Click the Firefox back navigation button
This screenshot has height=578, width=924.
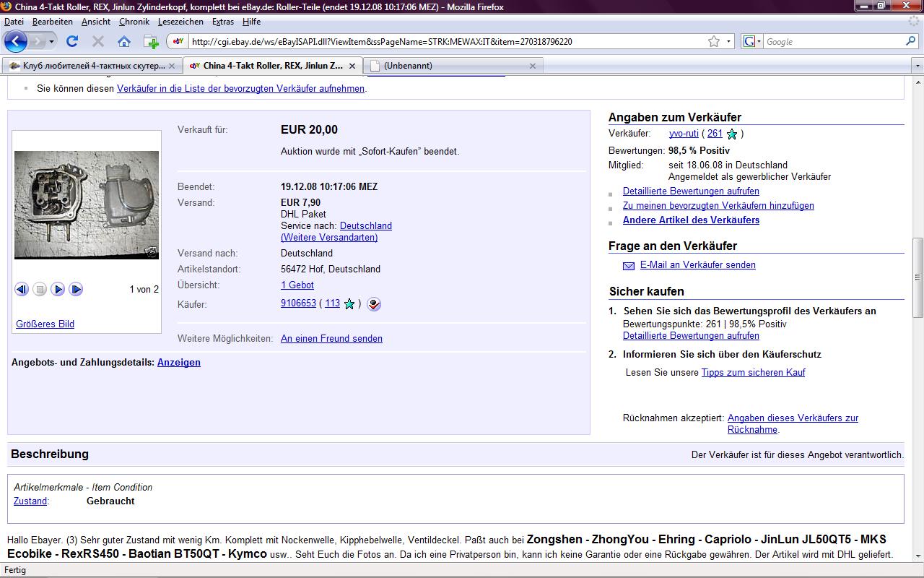(x=16, y=41)
